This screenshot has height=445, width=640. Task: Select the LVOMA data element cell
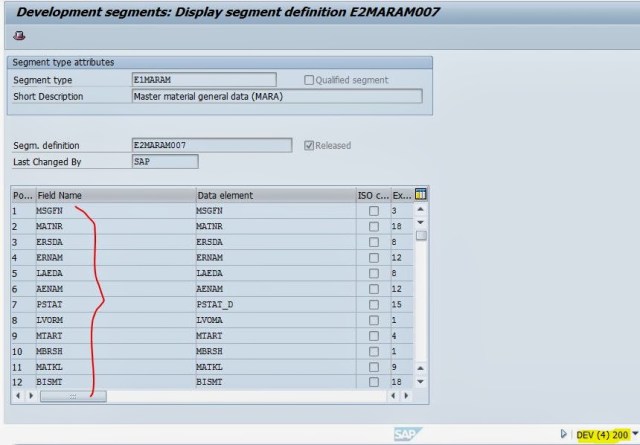[276, 320]
